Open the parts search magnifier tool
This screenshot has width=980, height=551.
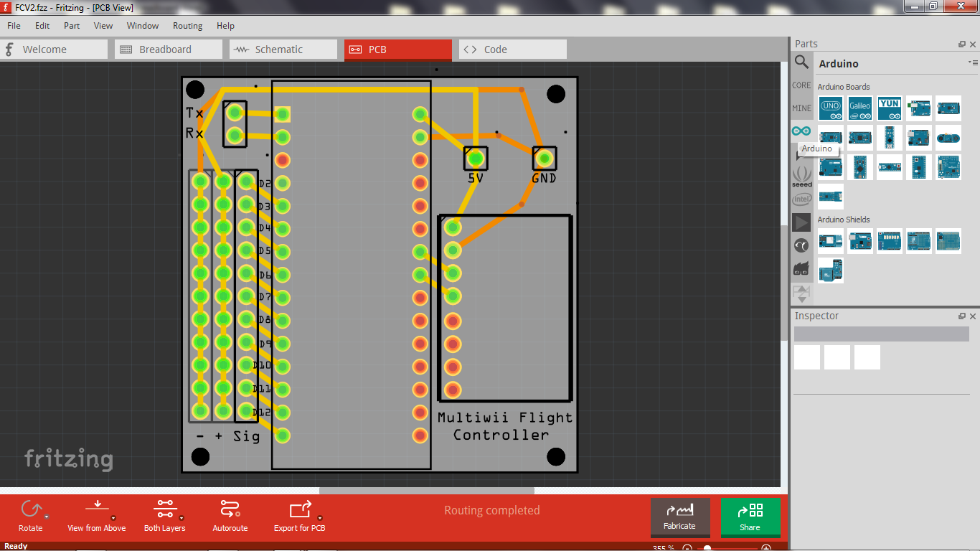pyautogui.click(x=801, y=62)
